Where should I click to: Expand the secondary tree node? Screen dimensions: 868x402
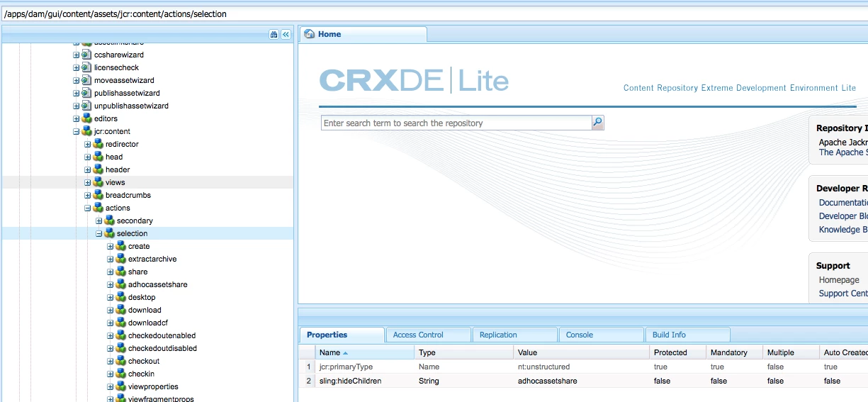point(99,220)
